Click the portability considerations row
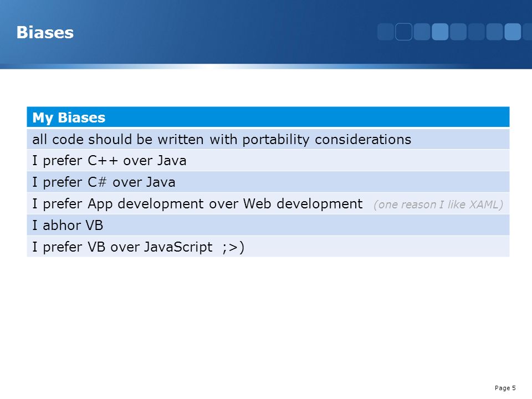Viewport: 532px width, 399px height. coord(268,139)
